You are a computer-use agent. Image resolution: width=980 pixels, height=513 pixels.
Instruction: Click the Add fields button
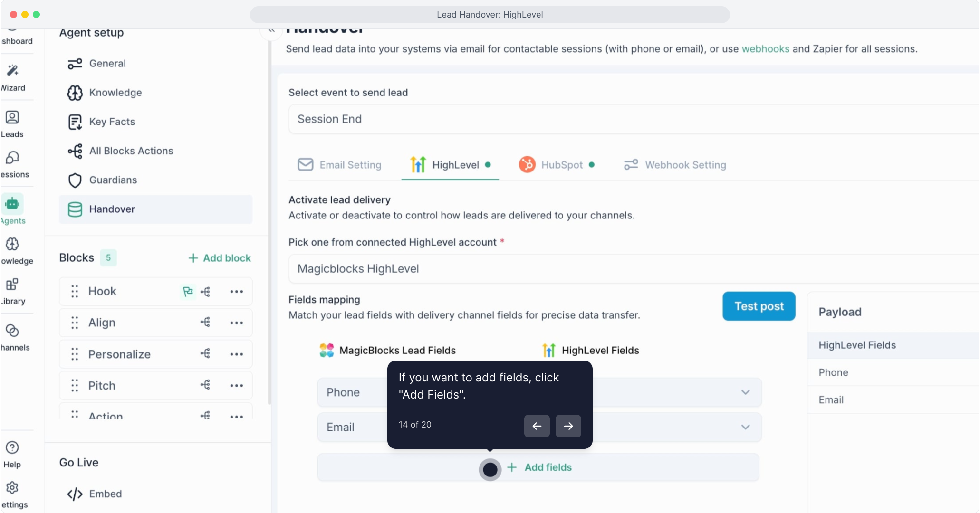(539, 467)
